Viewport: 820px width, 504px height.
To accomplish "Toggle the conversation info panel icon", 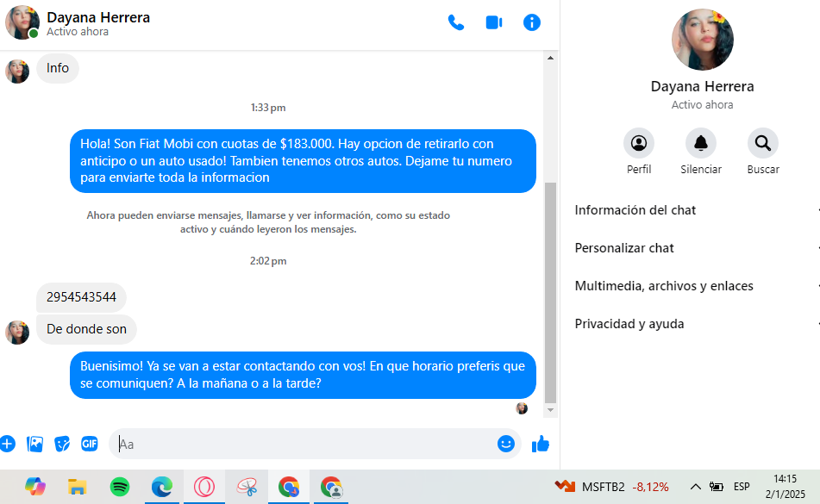I will (532, 22).
